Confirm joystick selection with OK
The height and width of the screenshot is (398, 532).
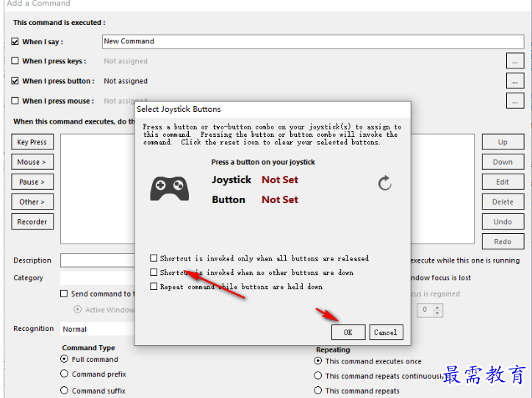click(x=348, y=332)
